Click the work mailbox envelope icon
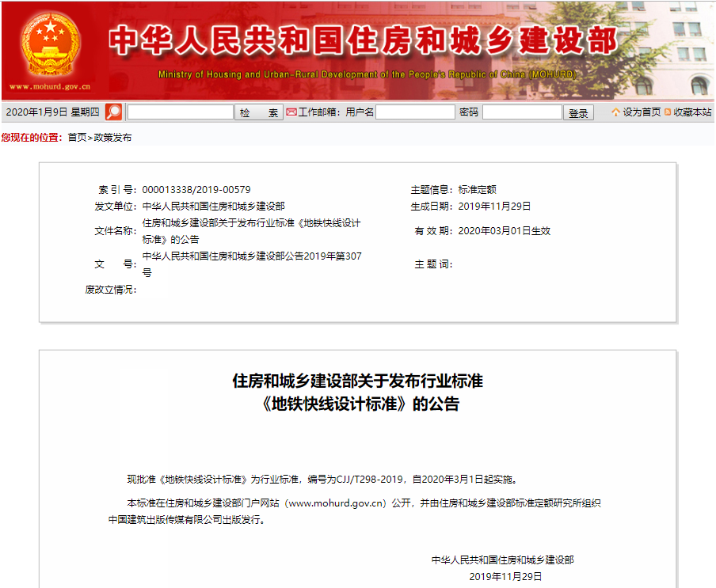Screen dimensions: 716x588 tap(291, 112)
